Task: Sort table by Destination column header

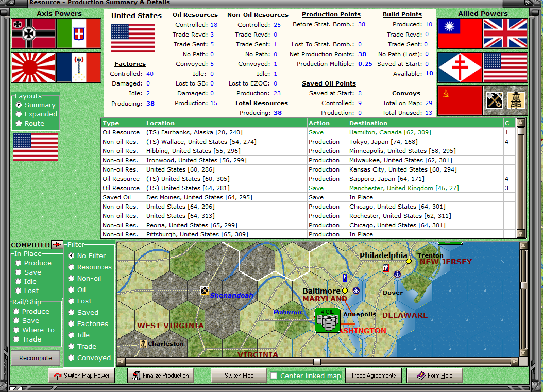Action: coord(426,123)
